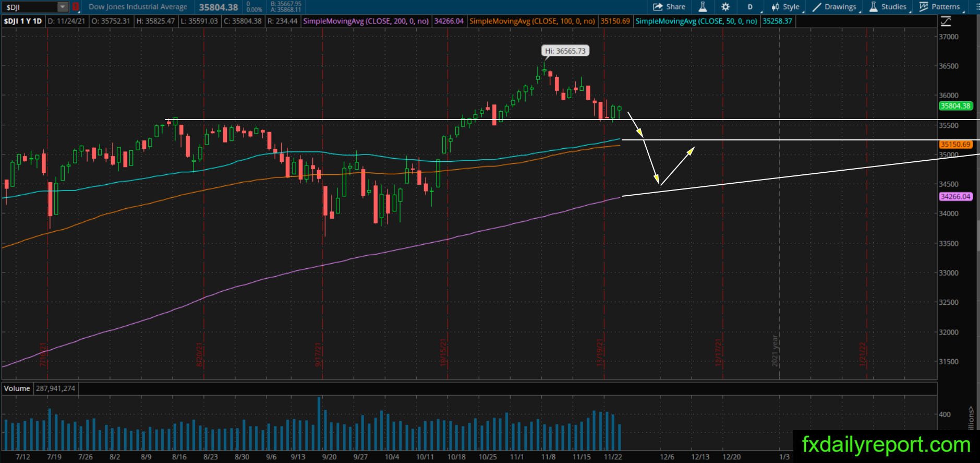980x463 pixels.
Task: Click the D: 11/24/21 date readout
Action: [67, 21]
